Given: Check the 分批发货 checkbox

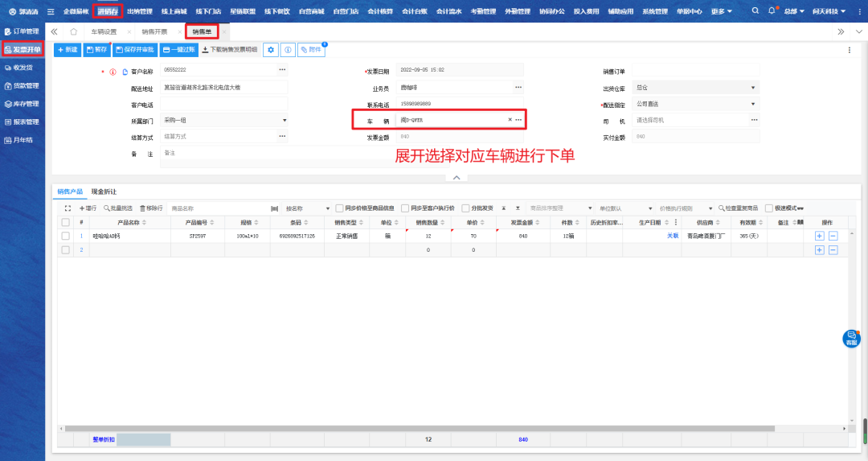Looking at the screenshot, I should [x=465, y=208].
